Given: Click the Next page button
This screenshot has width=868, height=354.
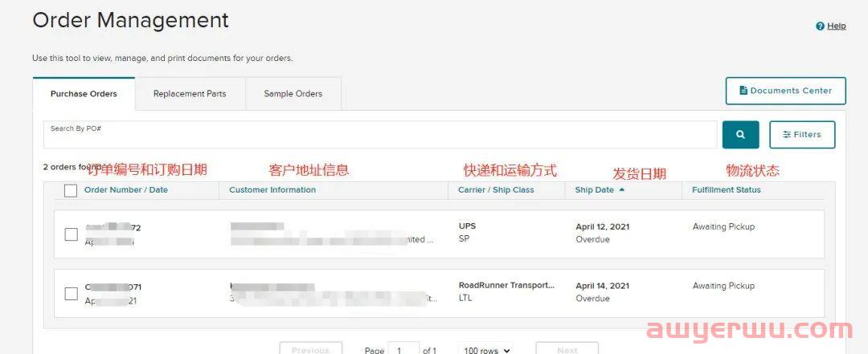Looking at the screenshot, I should (x=567, y=349).
